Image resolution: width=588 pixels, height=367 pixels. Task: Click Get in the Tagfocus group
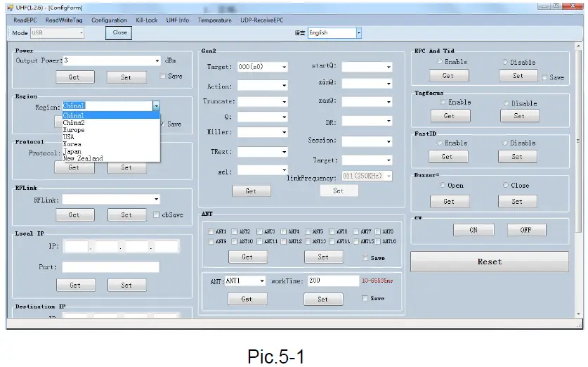click(x=450, y=116)
